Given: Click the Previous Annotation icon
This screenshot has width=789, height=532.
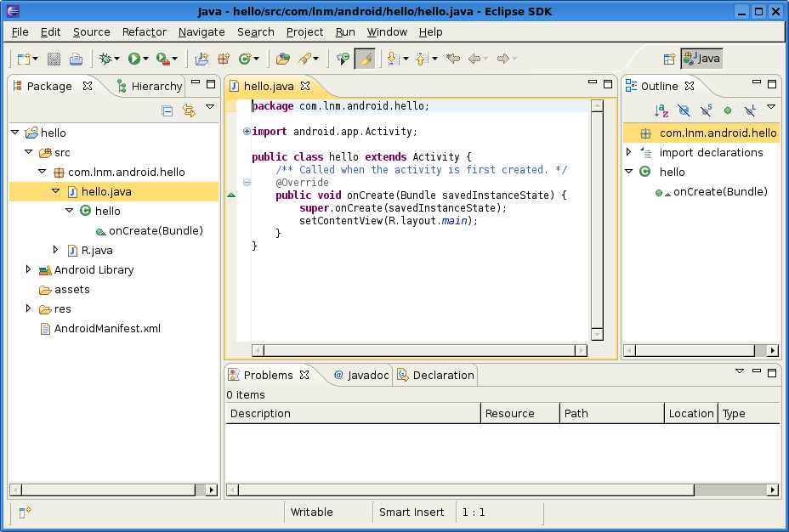Looking at the screenshot, I should (423, 59).
